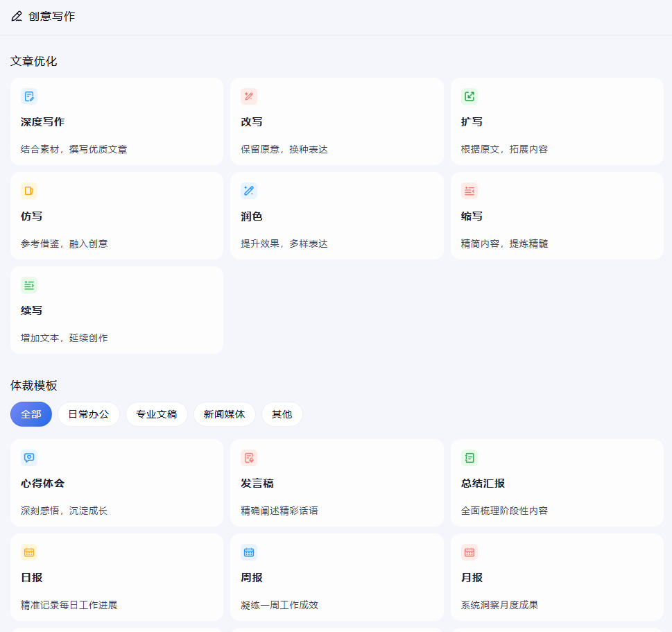Open the 润色 card title

point(252,216)
